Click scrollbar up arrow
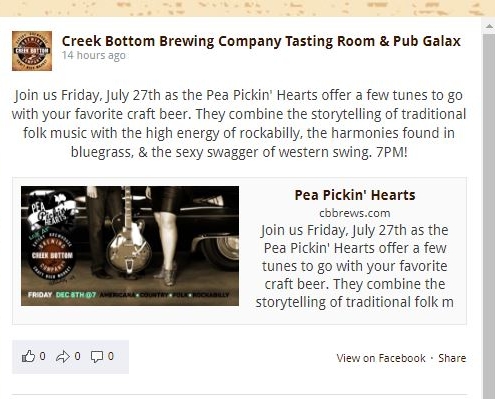The height and width of the screenshot is (399, 495). pyautogui.click(x=489, y=26)
